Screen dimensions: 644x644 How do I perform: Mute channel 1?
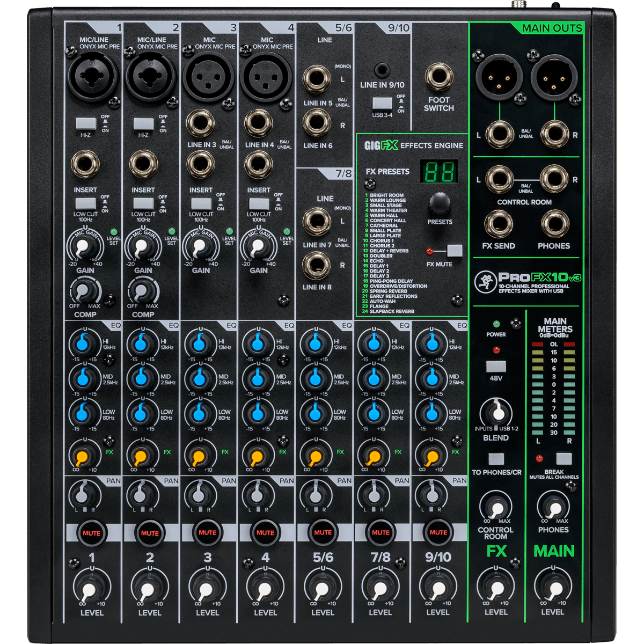click(x=91, y=533)
